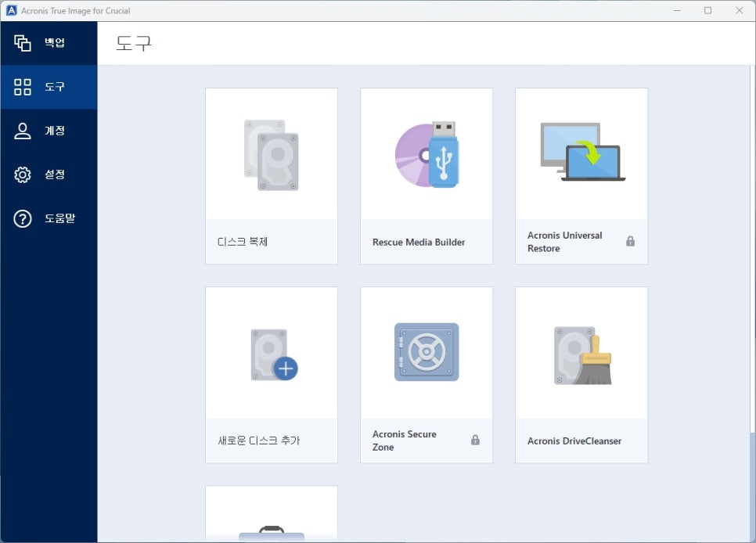The width and height of the screenshot is (756, 543).
Task: Click the gear settings sidebar icon
Action: pyautogui.click(x=22, y=174)
